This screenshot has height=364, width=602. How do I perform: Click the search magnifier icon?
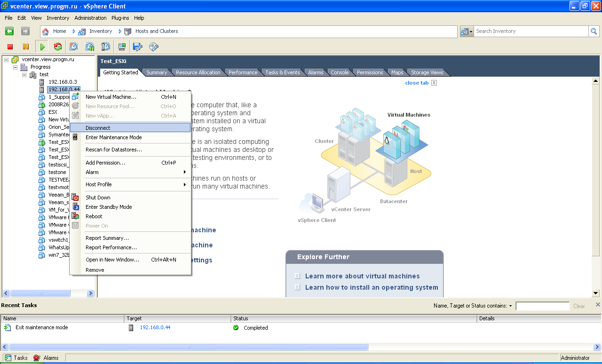pyautogui.click(x=594, y=31)
